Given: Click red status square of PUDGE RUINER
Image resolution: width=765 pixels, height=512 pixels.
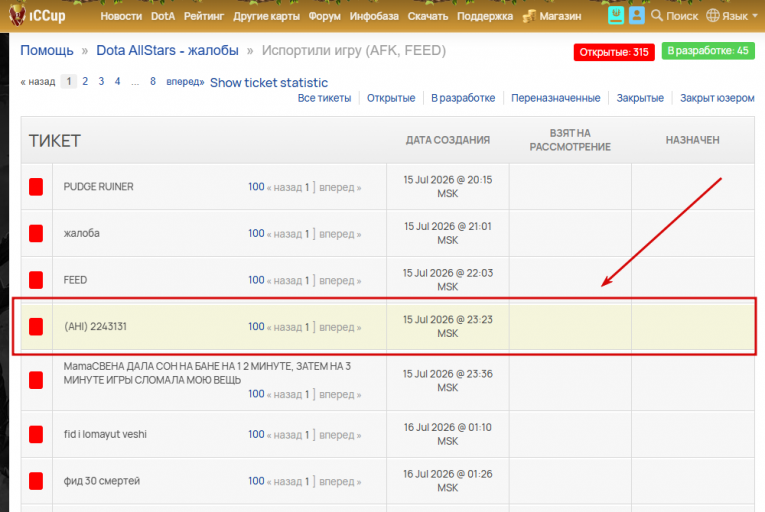Looking at the screenshot, I should [36, 186].
